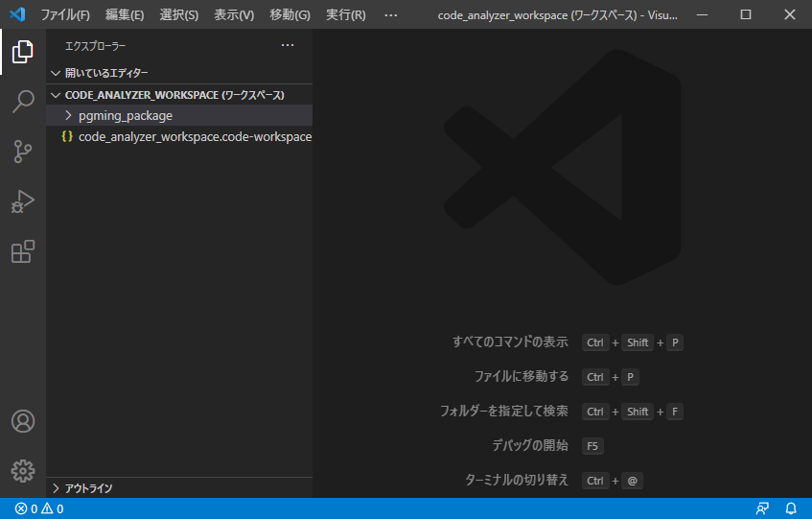The image size is (812, 519).
Task: Open the 実行(R) menu
Action: pyautogui.click(x=346, y=14)
